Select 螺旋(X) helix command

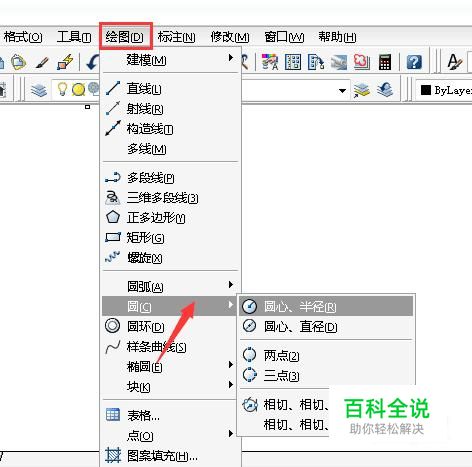point(171,258)
